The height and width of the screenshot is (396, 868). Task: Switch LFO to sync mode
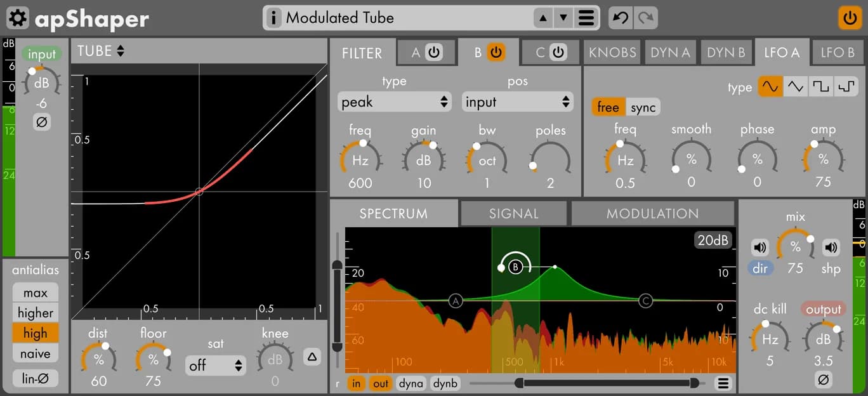643,107
